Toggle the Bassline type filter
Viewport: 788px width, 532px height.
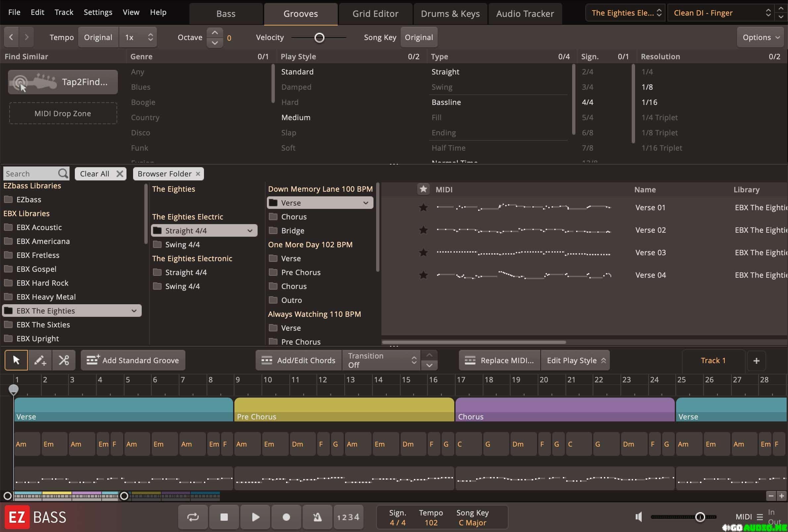pos(446,102)
